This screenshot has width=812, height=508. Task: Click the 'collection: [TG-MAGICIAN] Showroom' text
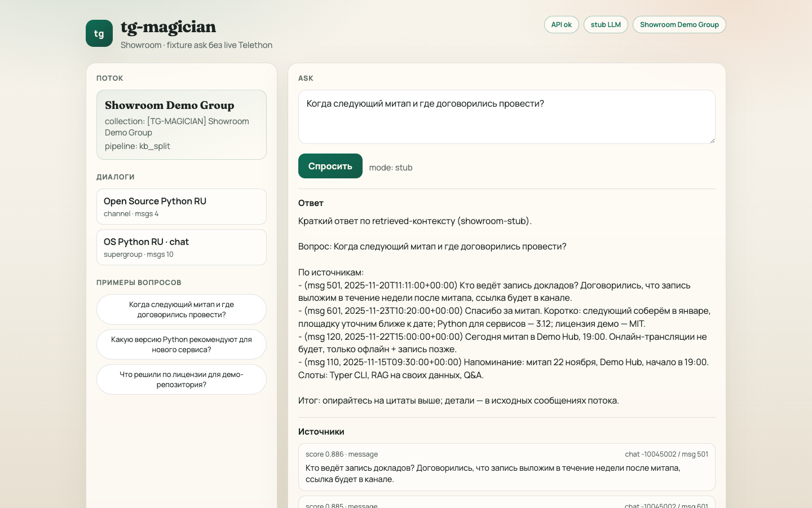(x=177, y=127)
